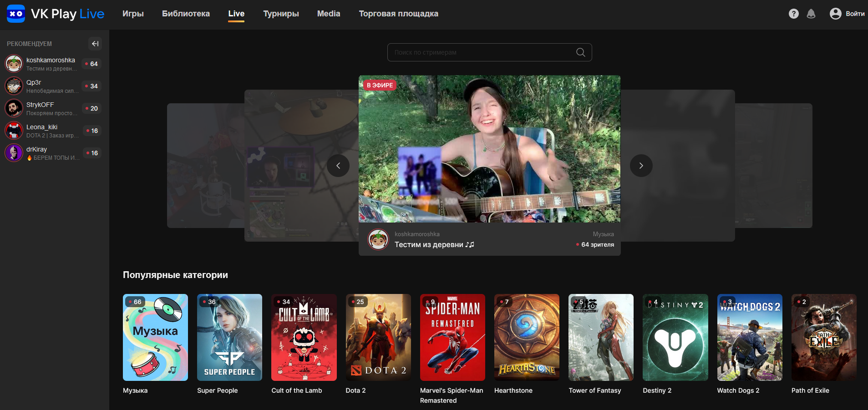Open the Музыка category cover
The image size is (868, 410).
(155, 337)
